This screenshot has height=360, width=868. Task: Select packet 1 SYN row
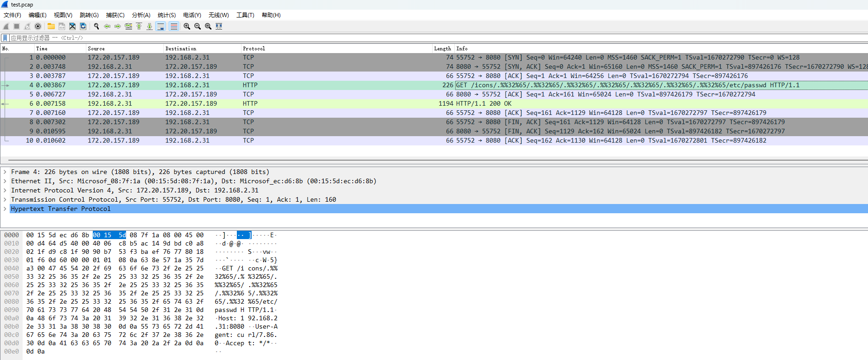(x=434, y=57)
